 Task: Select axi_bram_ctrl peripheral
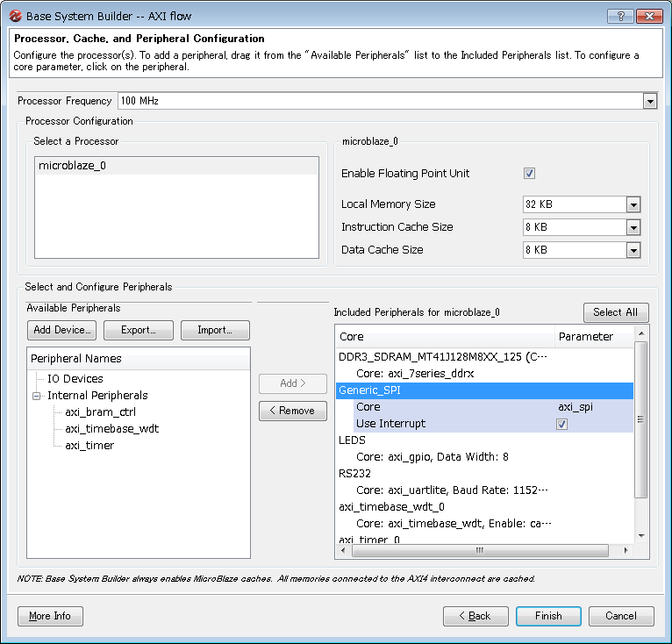click(100, 412)
